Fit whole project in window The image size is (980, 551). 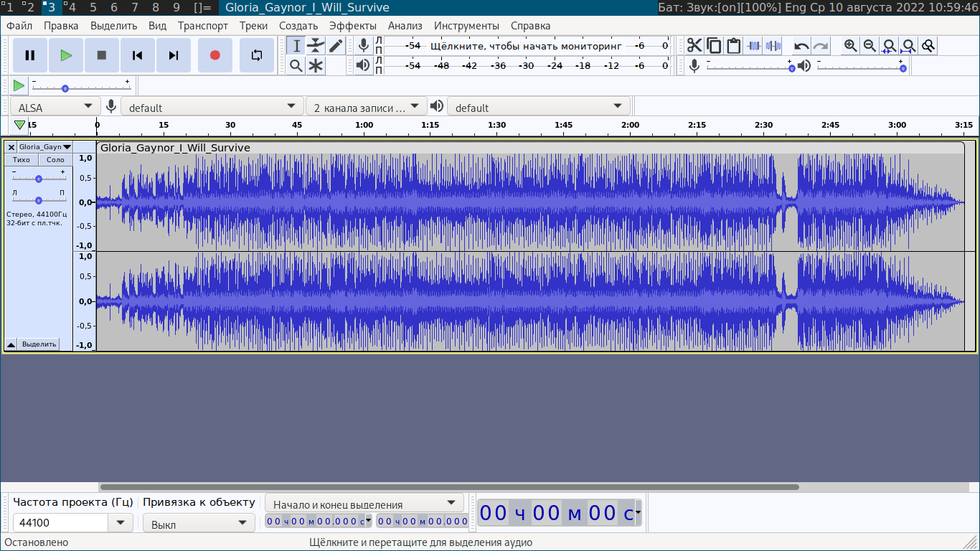tap(908, 46)
